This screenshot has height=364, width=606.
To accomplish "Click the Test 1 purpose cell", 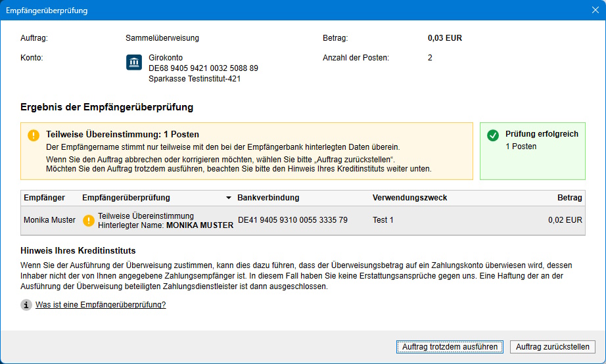I will [383, 220].
